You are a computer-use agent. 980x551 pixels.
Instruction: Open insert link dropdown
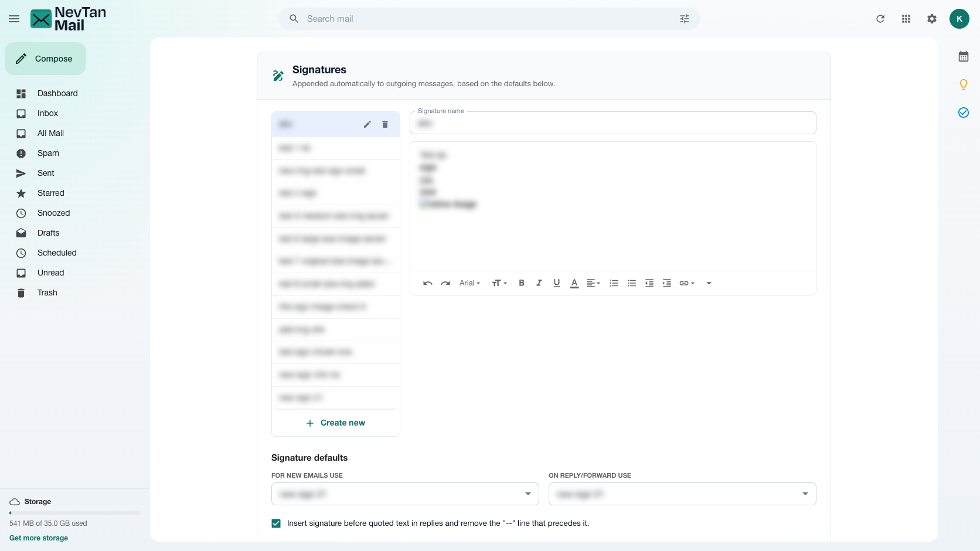coord(687,283)
